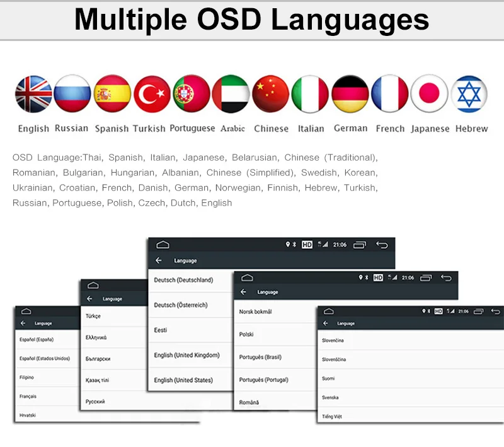
Task: Tap return icon on Slovenčina screen status bar
Action: [496, 311]
